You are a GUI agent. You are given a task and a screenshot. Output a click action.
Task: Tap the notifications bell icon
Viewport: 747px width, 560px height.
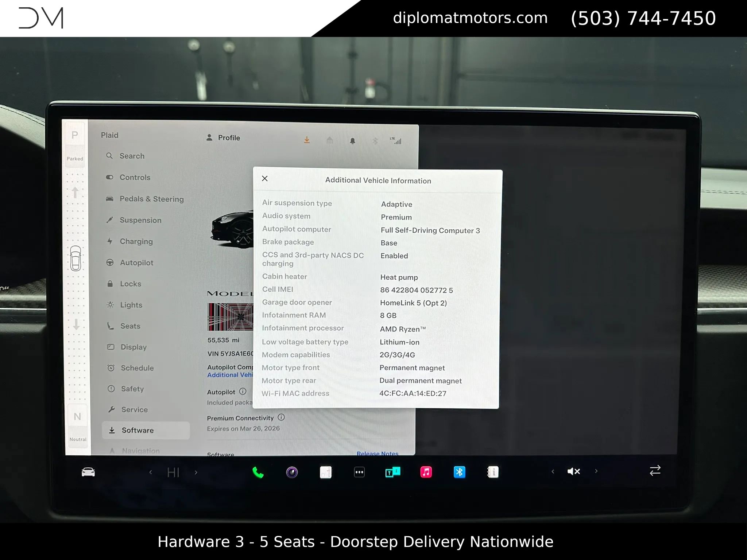coord(352,141)
